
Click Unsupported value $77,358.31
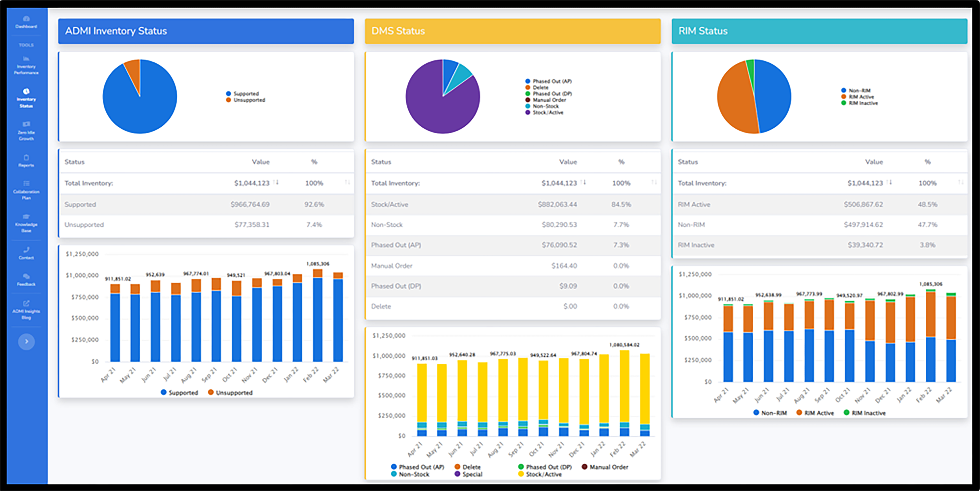coord(251,225)
